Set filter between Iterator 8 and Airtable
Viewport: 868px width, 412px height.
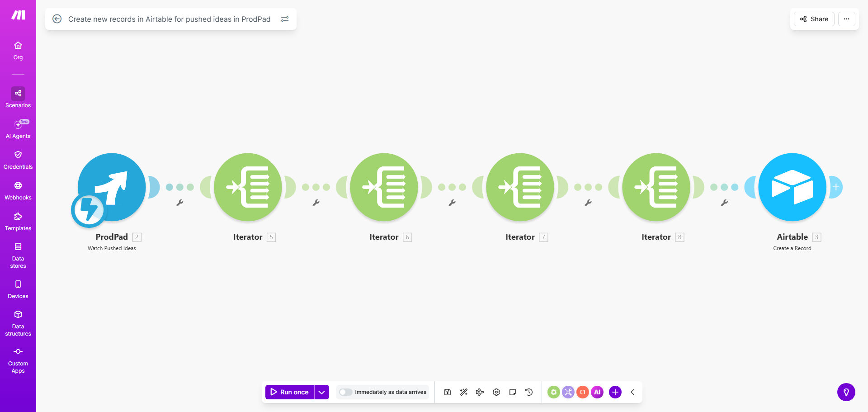[724, 203]
